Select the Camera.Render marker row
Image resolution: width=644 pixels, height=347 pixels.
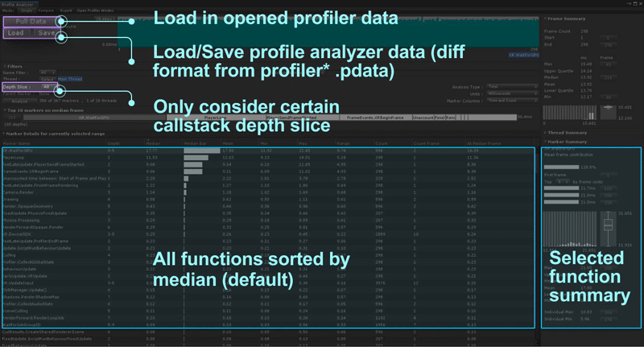19,193
